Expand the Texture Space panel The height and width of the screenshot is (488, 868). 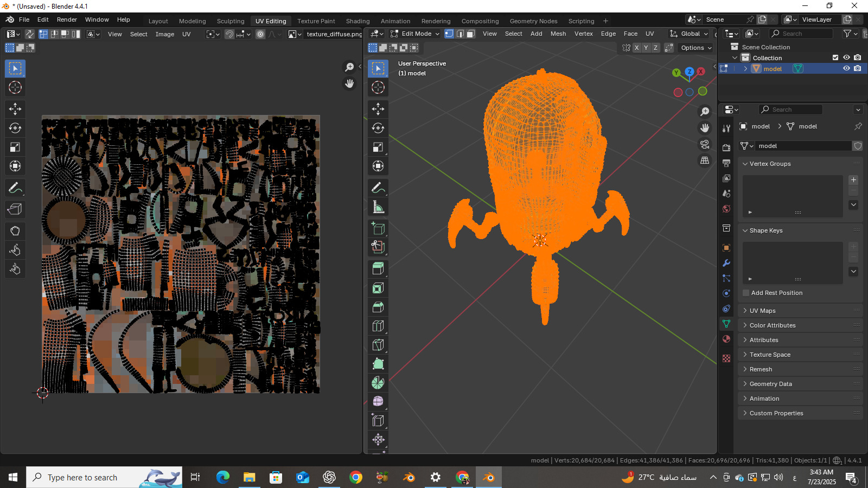pos(800,355)
